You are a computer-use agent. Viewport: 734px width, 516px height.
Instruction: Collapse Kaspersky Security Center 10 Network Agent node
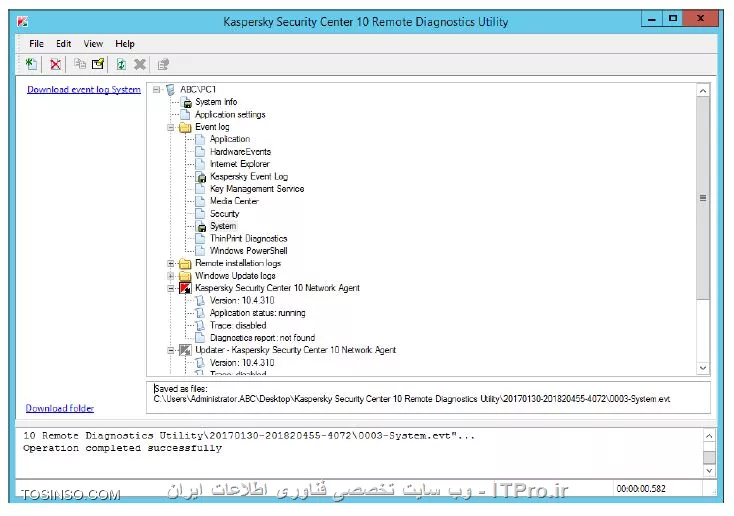(x=171, y=288)
